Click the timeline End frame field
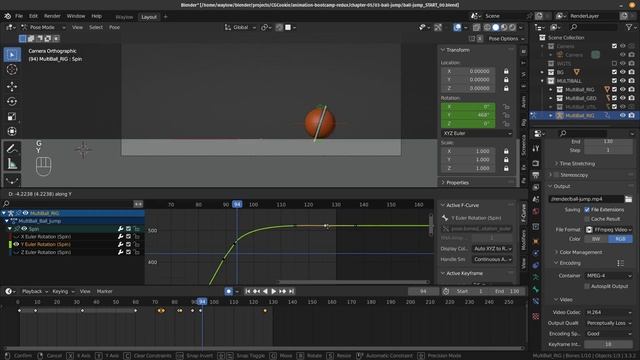 [507, 291]
